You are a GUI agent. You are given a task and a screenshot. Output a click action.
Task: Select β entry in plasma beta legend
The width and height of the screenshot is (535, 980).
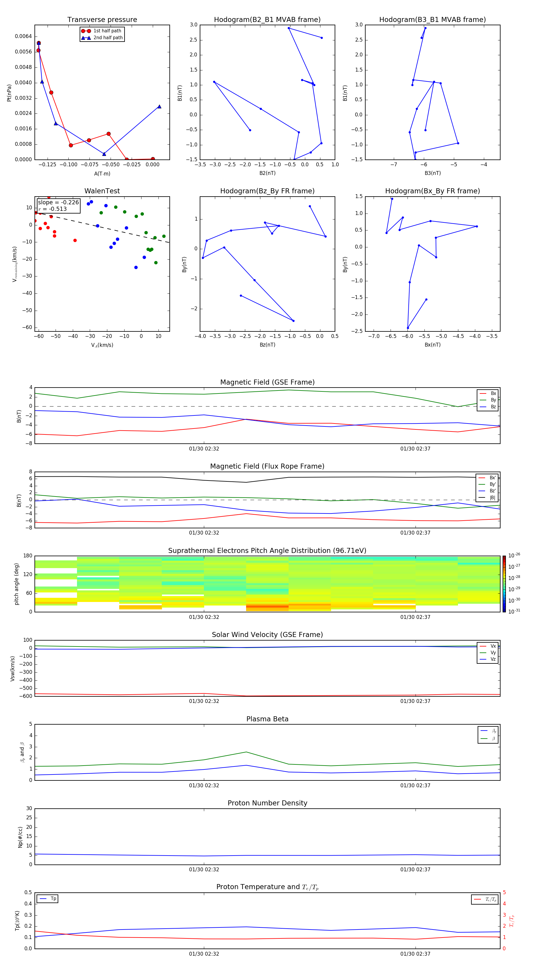pyautogui.click(x=488, y=739)
